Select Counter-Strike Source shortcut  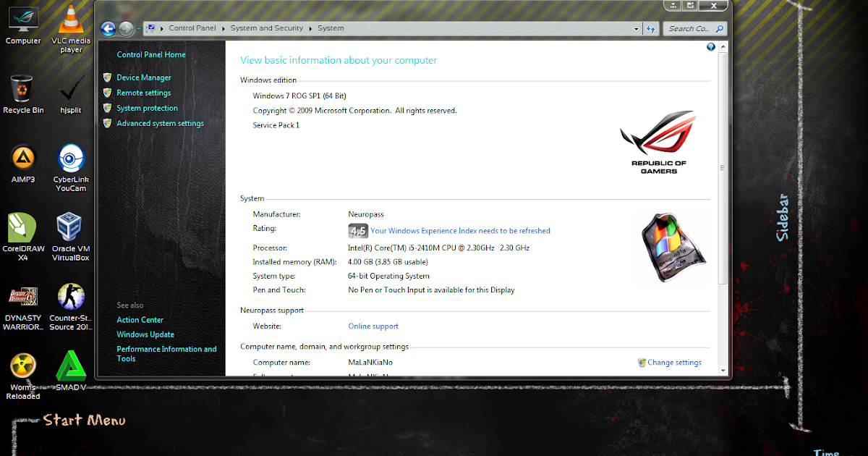tap(71, 307)
